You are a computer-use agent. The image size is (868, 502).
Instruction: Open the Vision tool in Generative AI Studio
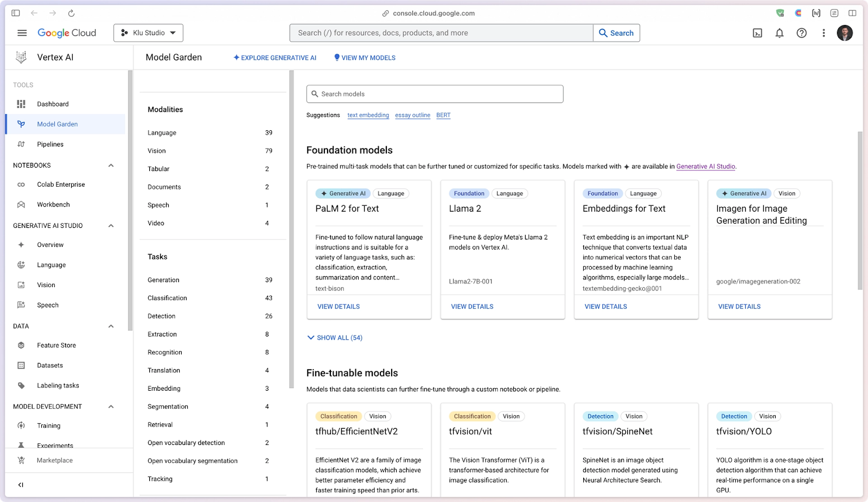[x=46, y=284]
